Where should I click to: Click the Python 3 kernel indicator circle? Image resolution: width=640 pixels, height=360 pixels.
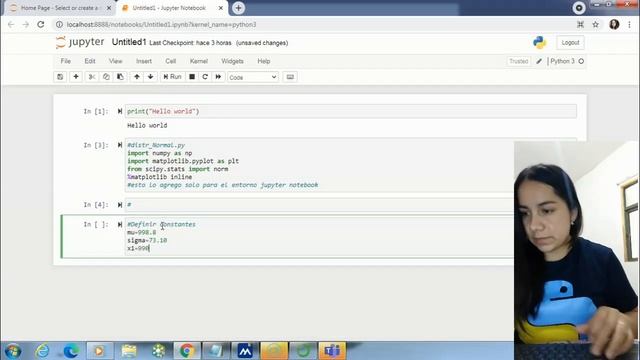(581, 61)
